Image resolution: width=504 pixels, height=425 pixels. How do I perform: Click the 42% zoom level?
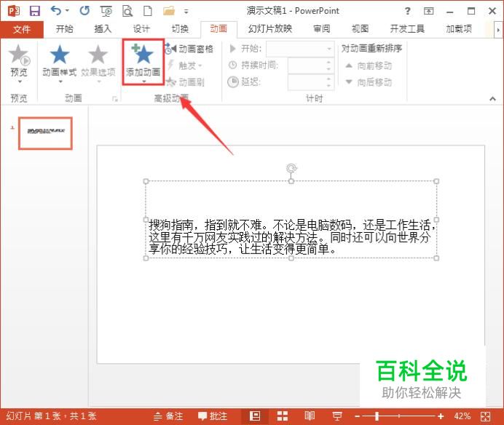pyautogui.click(x=462, y=416)
